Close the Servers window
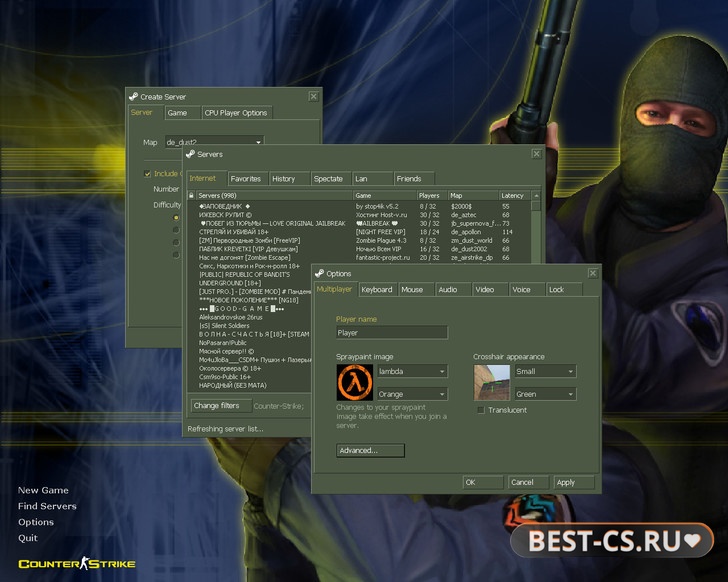The image size is (728, 582). click(x=536, y=154)
